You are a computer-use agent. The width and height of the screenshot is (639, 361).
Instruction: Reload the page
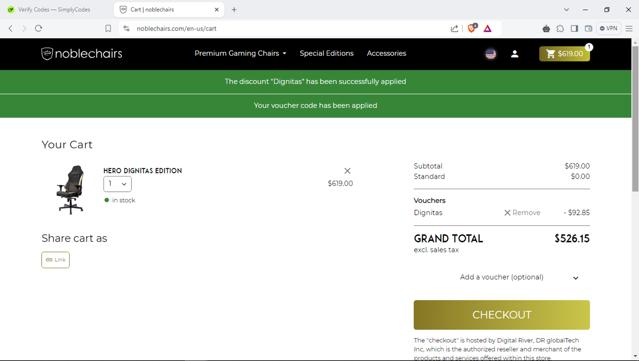point(38,29)
